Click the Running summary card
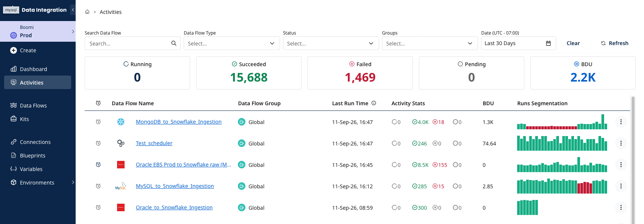 click(137, 73)
